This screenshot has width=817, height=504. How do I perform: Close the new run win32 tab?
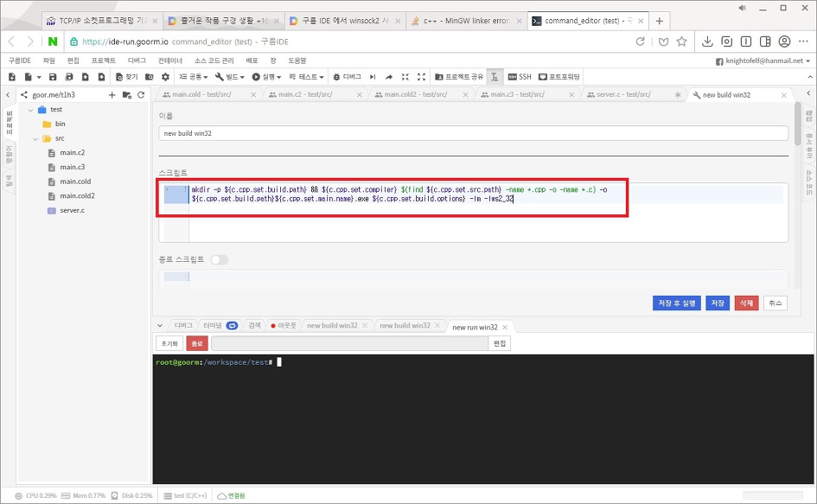coord(505,328)
